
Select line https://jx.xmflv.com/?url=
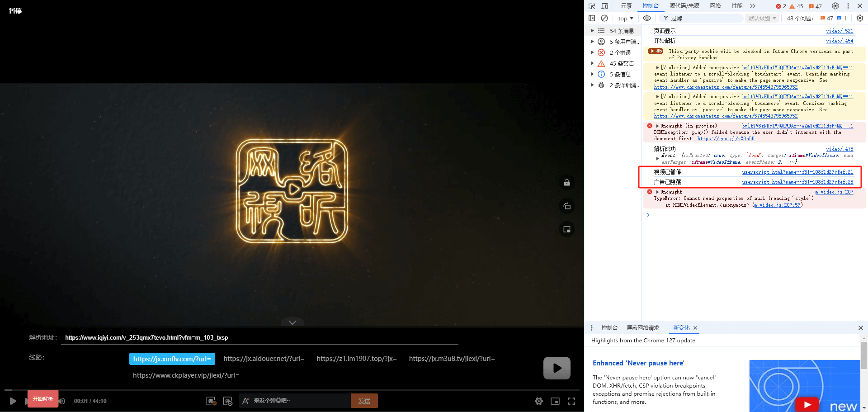tap(172, 359)
